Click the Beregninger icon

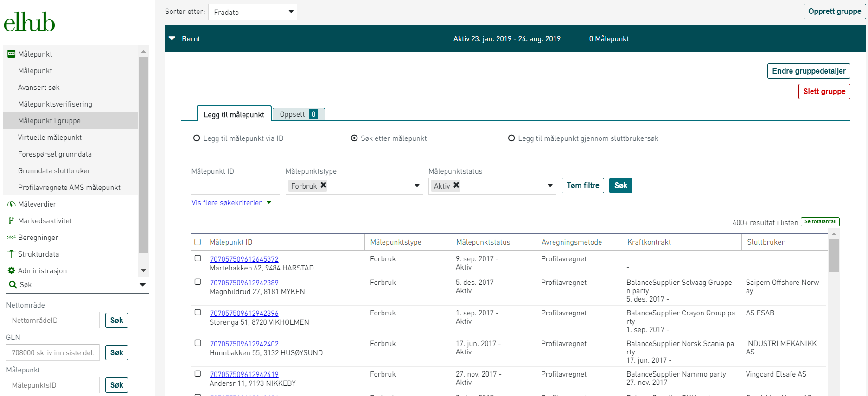(11, 237)
